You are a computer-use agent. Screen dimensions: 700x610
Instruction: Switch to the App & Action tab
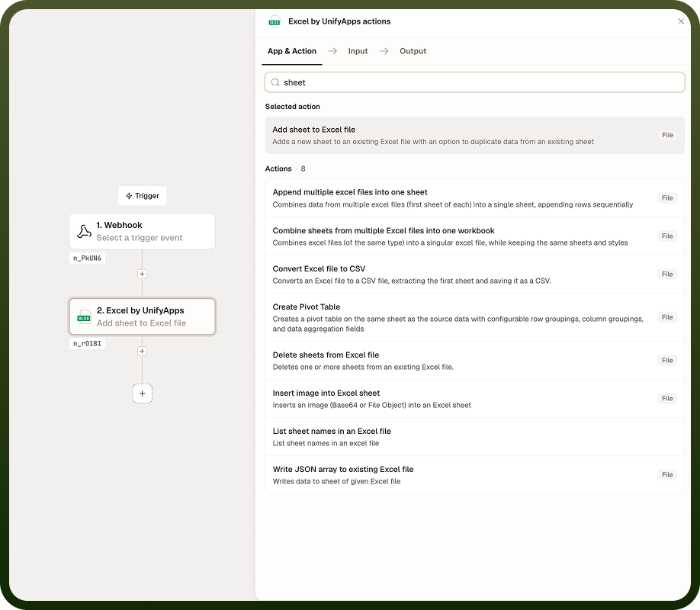coord(292,51)
